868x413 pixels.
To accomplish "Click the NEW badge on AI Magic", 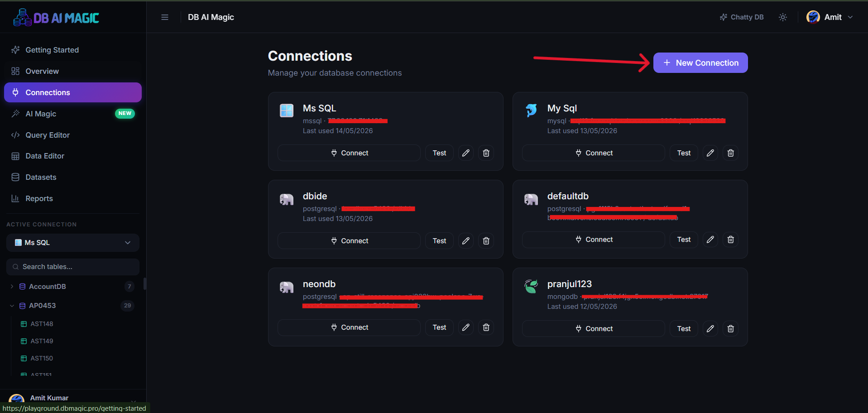I will (125, 114).
